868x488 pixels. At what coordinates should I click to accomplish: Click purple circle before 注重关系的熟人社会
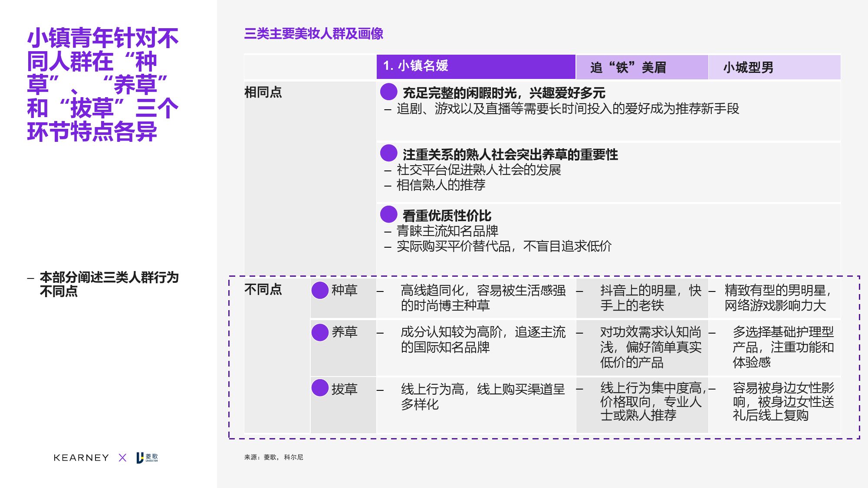tap(388, 153)
